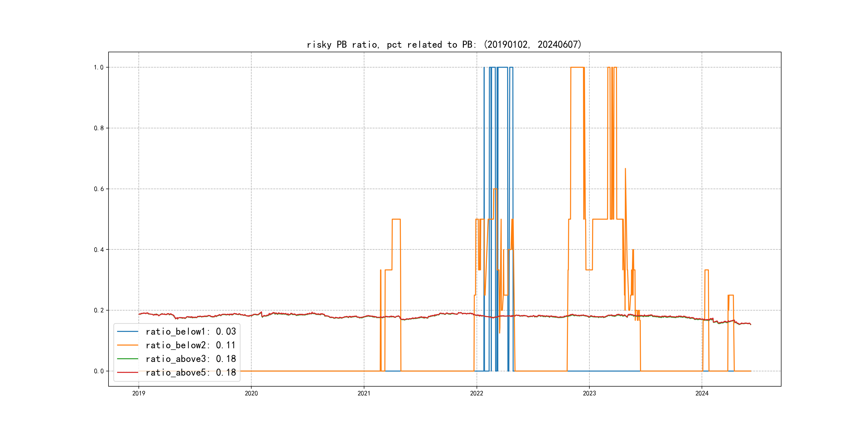Click the 2019 x-axis tick label

pos(139,393)
